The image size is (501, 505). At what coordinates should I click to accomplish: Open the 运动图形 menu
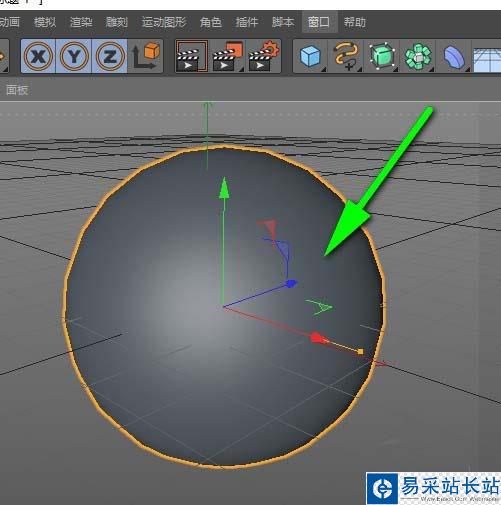[x=164, y=22]
